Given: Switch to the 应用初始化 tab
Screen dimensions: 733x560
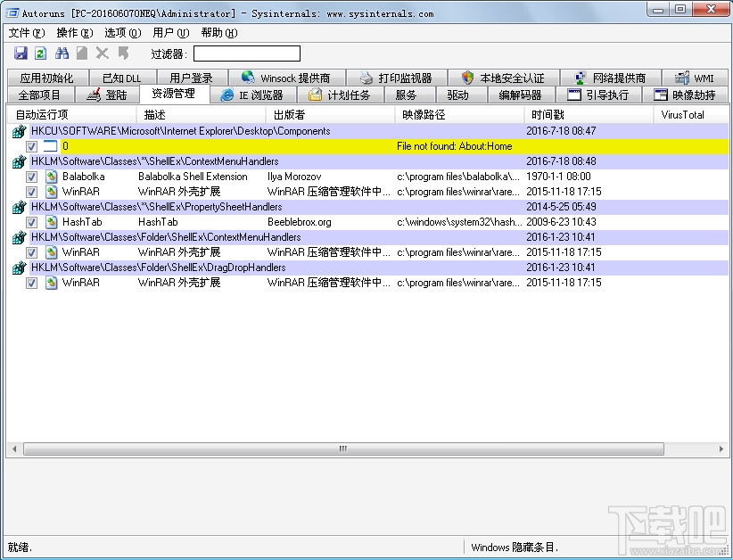Looking at the screenshot, I should pos(46,78).
